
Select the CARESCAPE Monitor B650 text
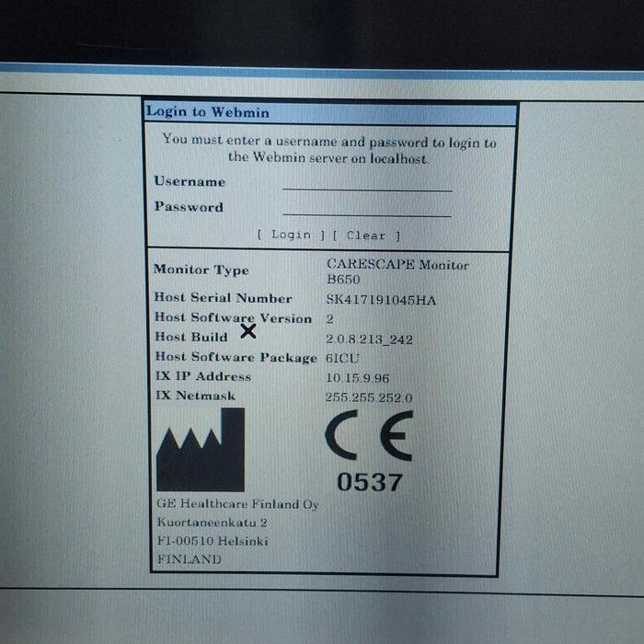click(x=397, y=272)
